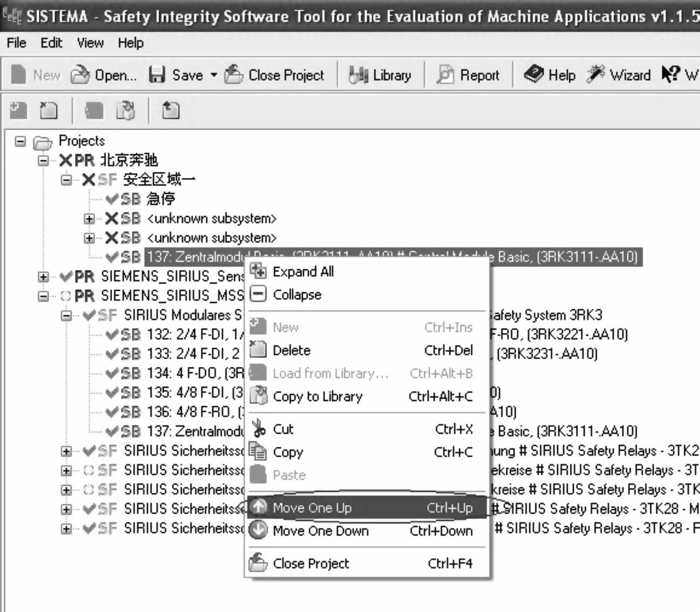This screenshot has height=612, width=700.
Task: Choose Move One Up in context menu
Action: point(367,508)
